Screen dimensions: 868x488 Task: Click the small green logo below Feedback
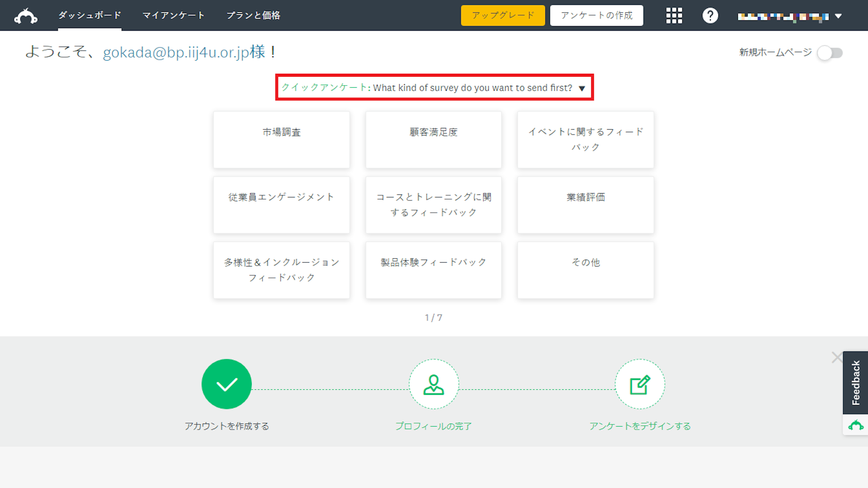(x=855, y=425)
